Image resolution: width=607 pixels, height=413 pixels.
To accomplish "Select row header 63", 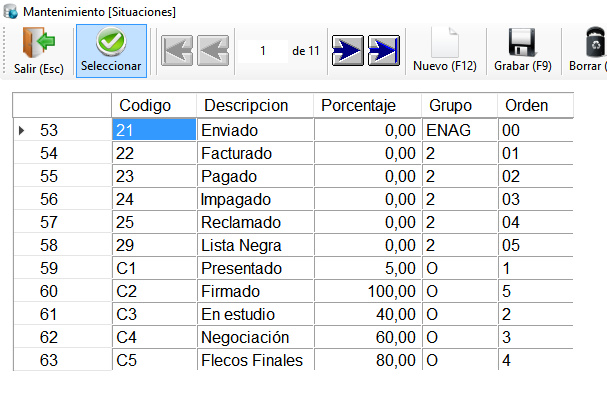I will coord(63,360).
